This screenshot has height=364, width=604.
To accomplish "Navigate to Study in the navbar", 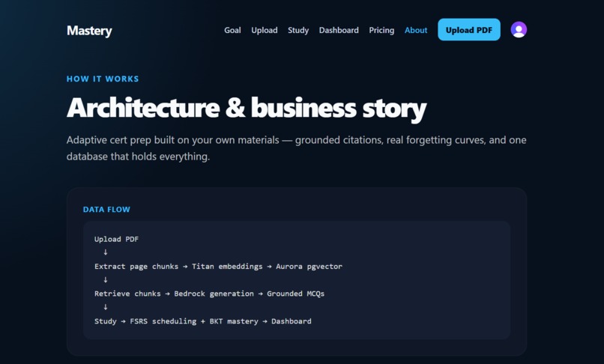I will [x=298, y=30].
